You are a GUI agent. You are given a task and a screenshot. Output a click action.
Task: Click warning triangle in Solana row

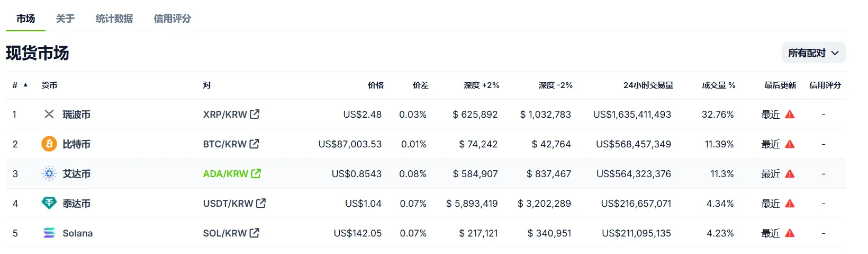point(790,233)
